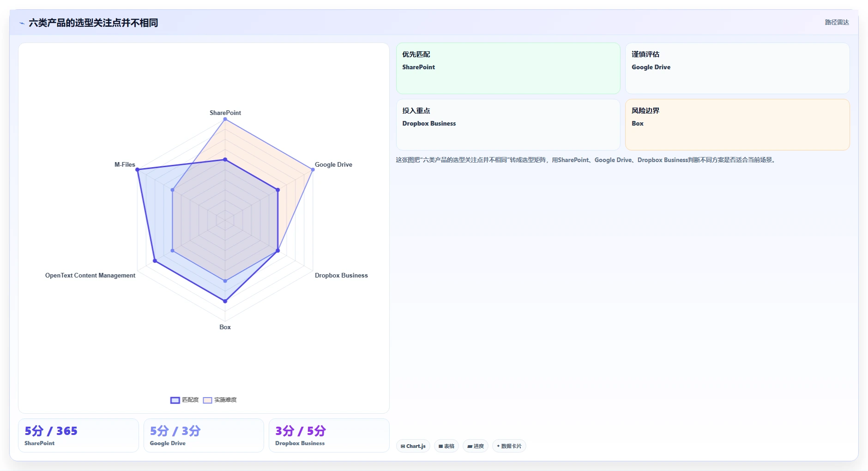The image size is (868, 471).
Task: Click the 数据卡片 tag chip
Action: (x=509, y=446)
